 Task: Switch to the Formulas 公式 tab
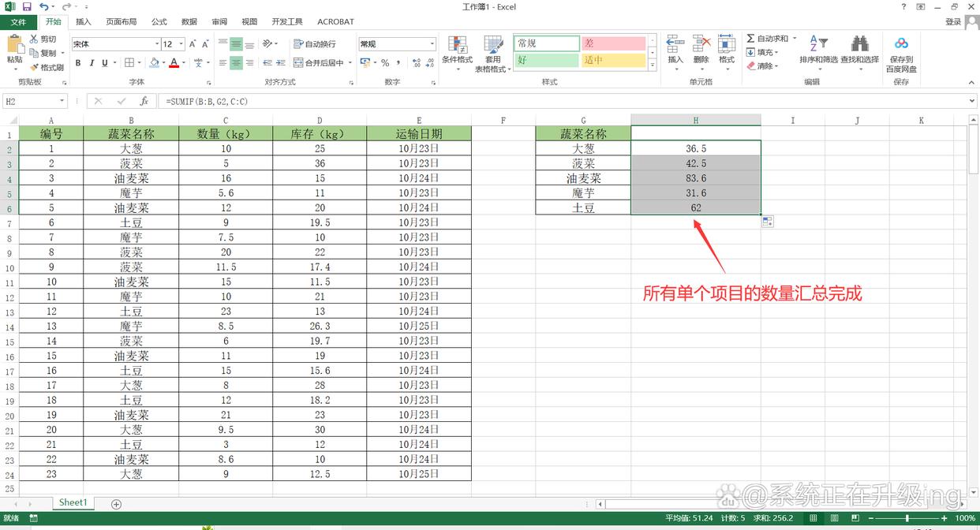159,22
